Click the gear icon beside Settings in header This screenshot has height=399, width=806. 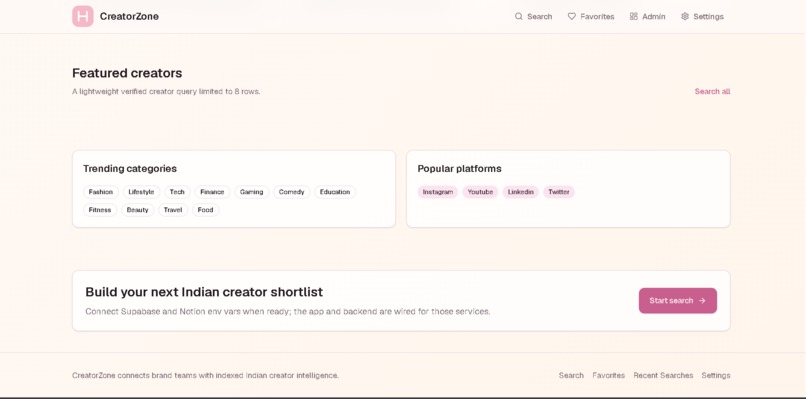pos(685,16)
